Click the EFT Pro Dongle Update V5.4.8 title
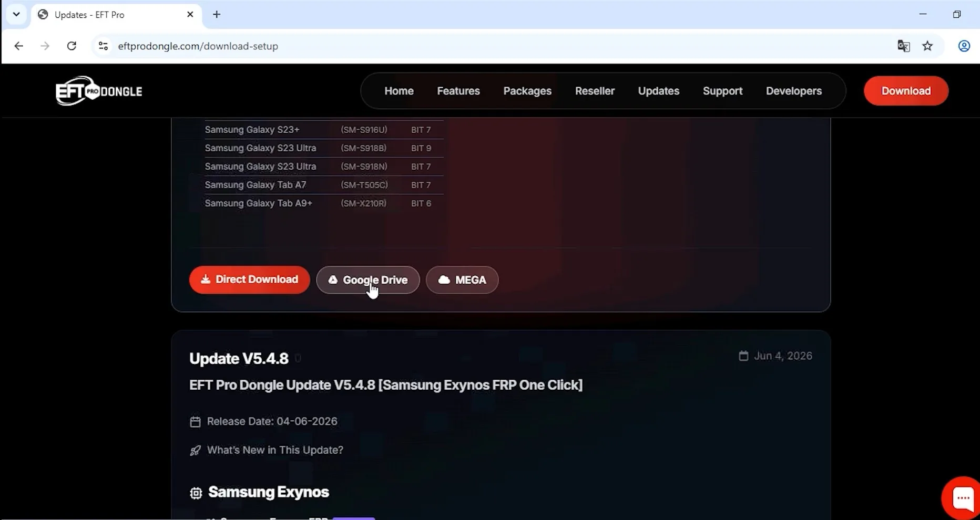Viewport: 980px width, 520px height. (x=386, y=385)
